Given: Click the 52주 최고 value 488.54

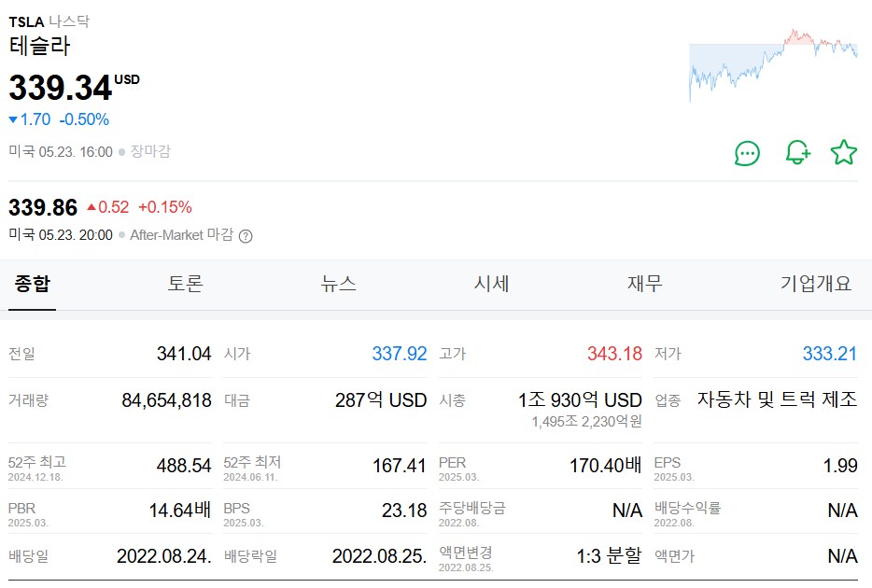Looking at the screenshot, I should 184,466.
